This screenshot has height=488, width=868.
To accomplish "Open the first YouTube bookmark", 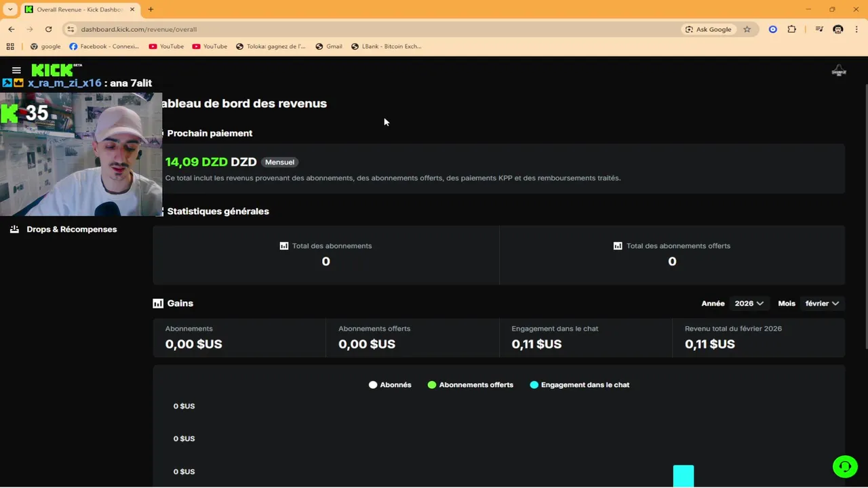I will (x=166, y=47).
